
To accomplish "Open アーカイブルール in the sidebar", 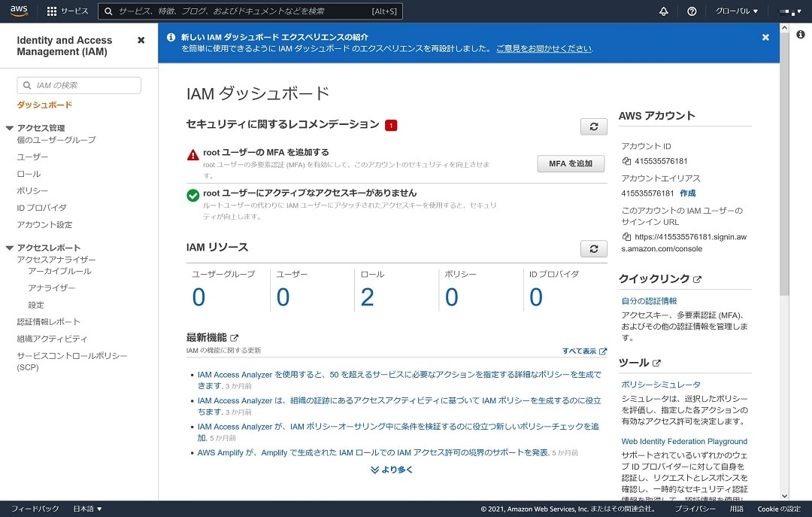I will click(59, 271).
